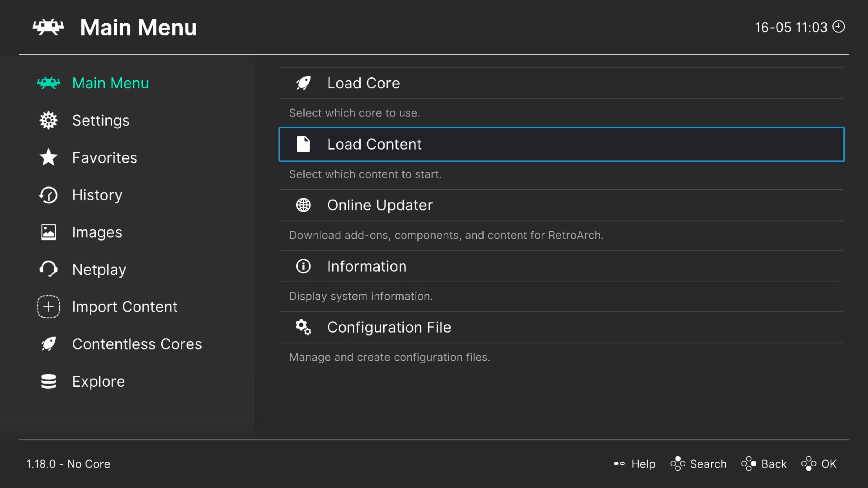Click the Back button in footer
868x488 pixels.
tap(764, 464)
